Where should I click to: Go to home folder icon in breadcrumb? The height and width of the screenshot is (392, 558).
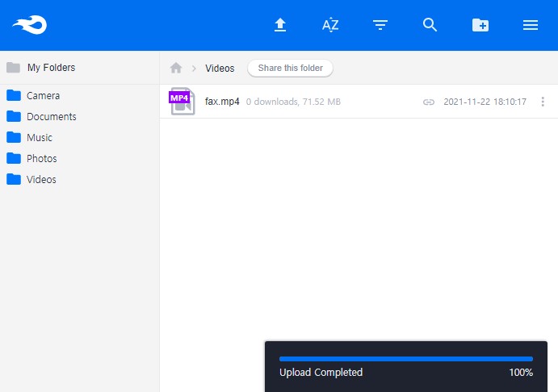tap(176, 68)
